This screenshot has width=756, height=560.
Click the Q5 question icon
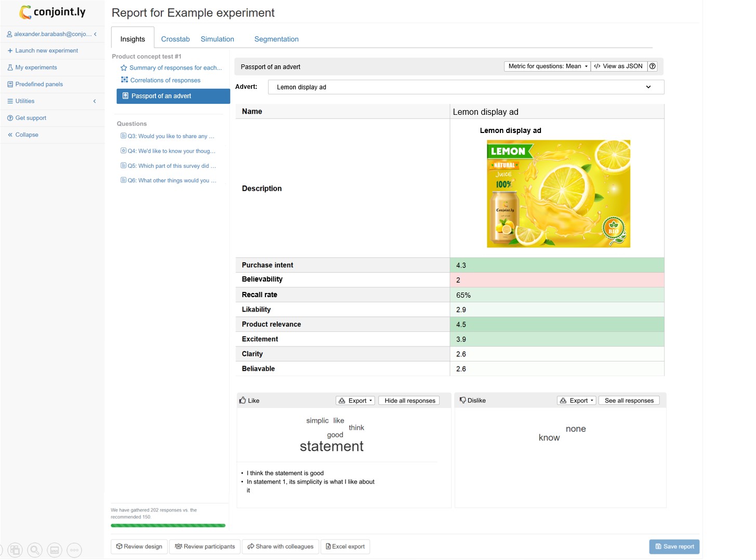124,166
